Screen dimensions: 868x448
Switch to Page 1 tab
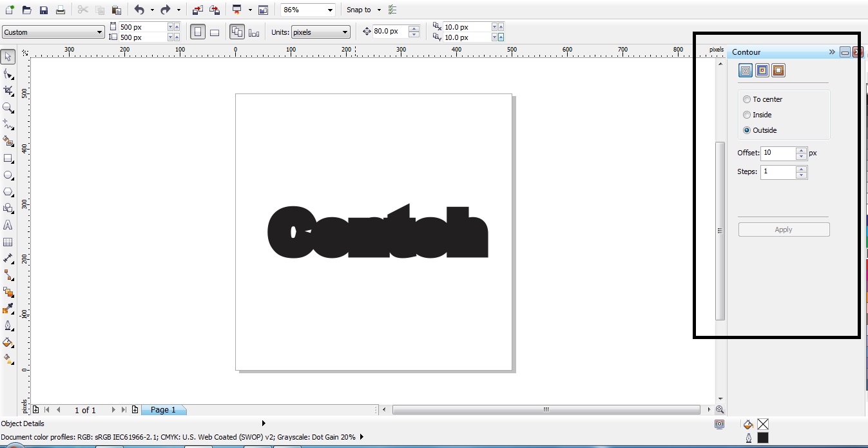coord(163,410)
